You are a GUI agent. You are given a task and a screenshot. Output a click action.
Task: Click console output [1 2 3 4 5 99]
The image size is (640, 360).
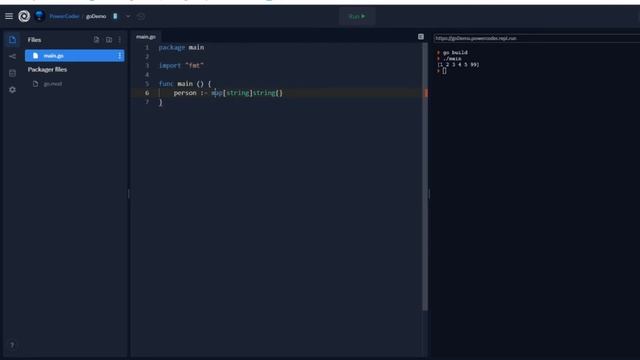coord(458,64)
